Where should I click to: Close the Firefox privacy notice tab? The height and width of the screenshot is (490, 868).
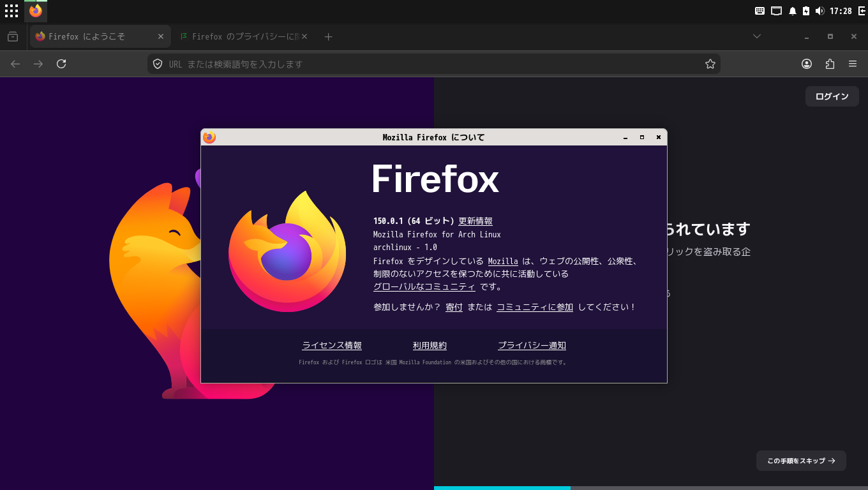[304, 36]
